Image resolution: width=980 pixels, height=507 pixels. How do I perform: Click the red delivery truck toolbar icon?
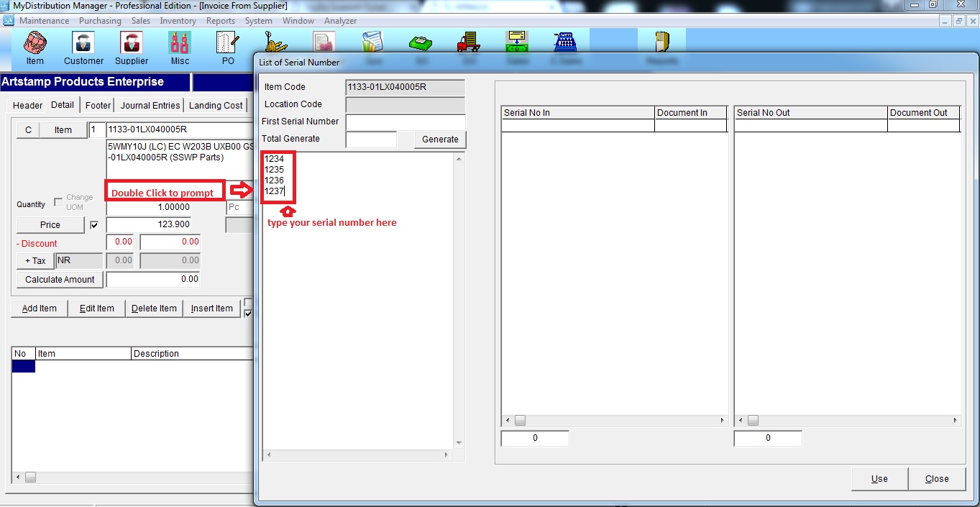click(468, 43)
